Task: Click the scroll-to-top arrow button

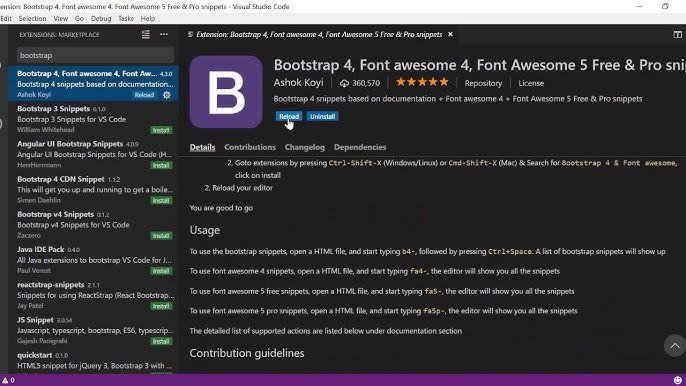Action: tap(675, 346)
